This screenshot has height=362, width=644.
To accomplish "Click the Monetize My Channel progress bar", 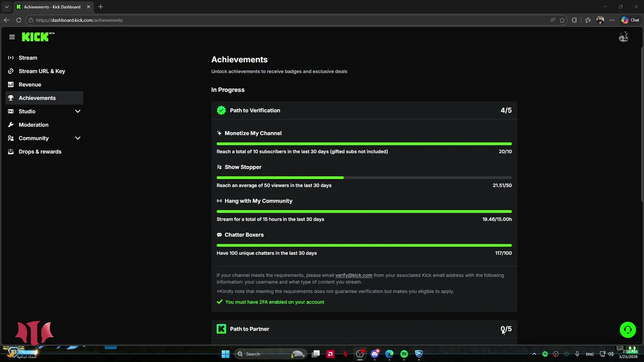I will point(364,144).
